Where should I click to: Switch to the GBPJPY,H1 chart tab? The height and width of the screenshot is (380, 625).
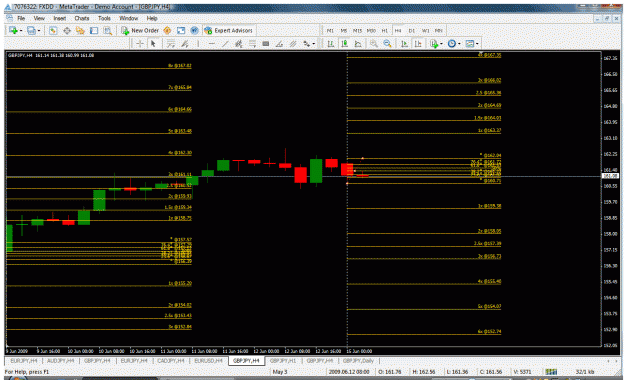[x=283, y=361]
